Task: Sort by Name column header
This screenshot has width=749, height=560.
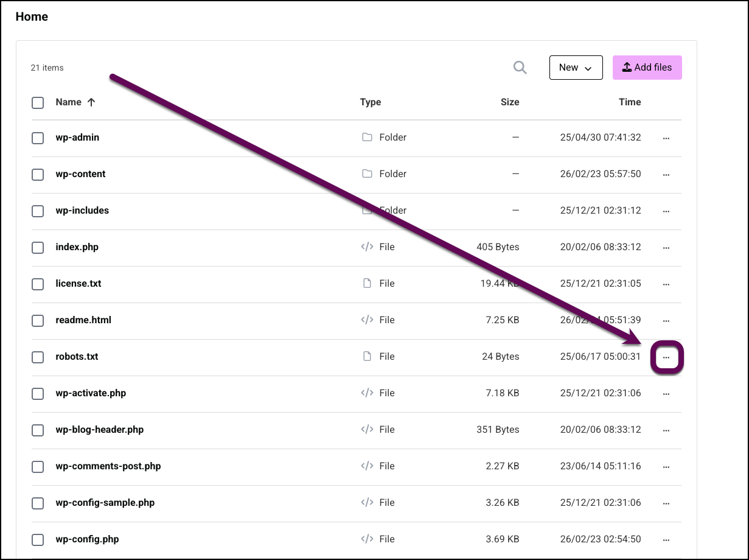Action: point(69,102)
